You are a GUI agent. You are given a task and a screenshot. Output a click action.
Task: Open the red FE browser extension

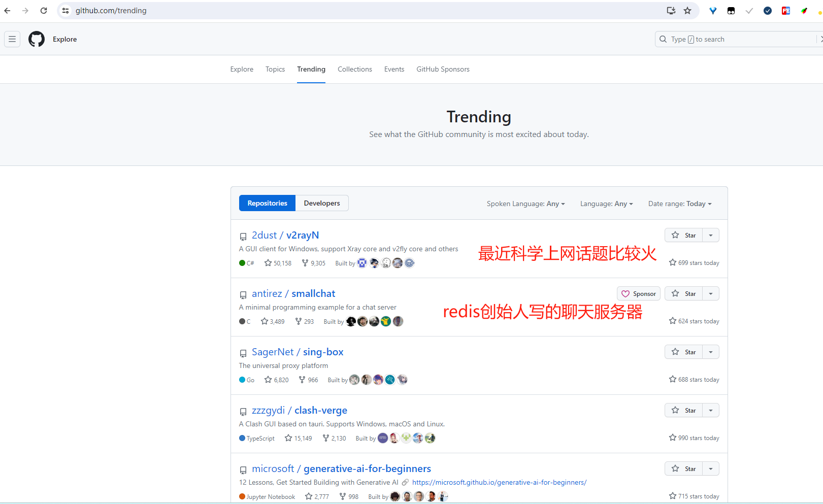[786, 11]
